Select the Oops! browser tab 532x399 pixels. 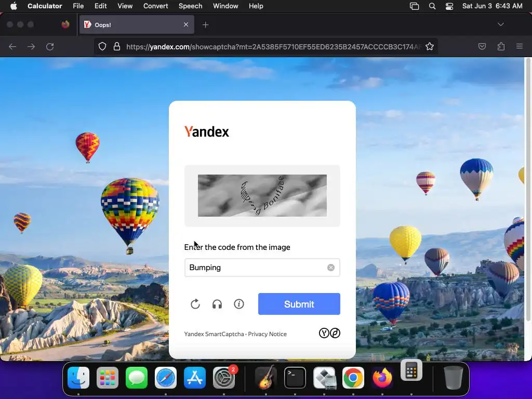click(137, 24)
